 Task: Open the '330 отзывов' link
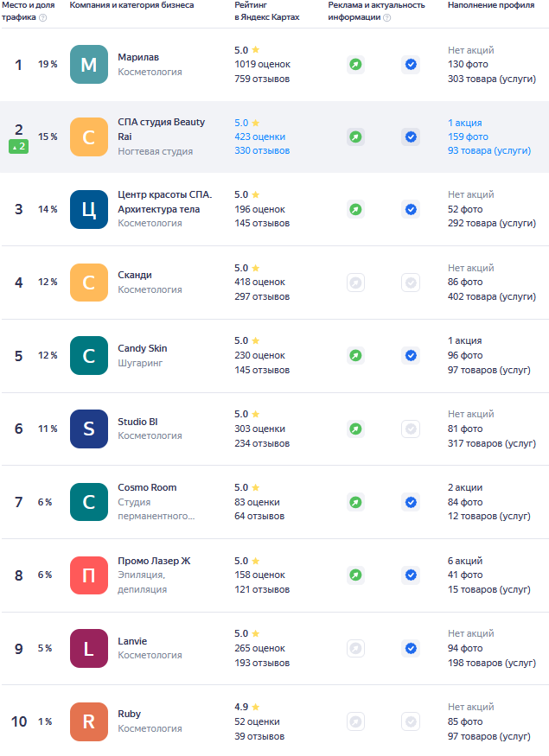pyautogui.click(x=262, y=151)
